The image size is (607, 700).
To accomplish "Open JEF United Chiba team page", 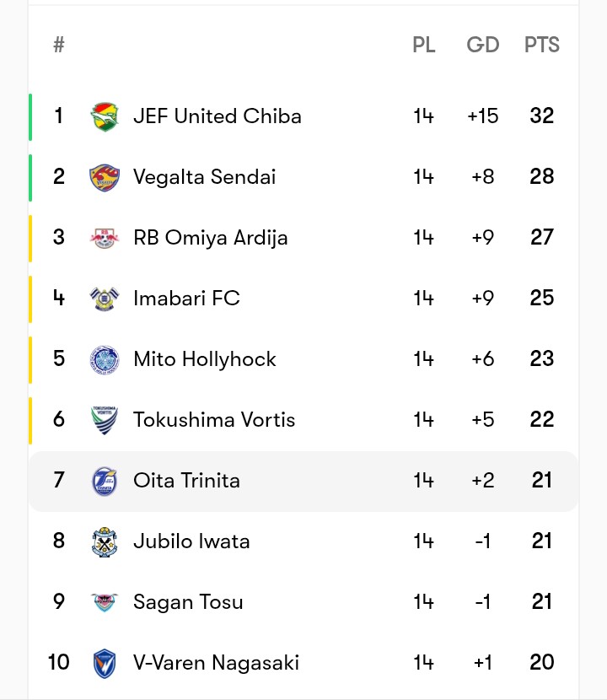I will [218, 116].
